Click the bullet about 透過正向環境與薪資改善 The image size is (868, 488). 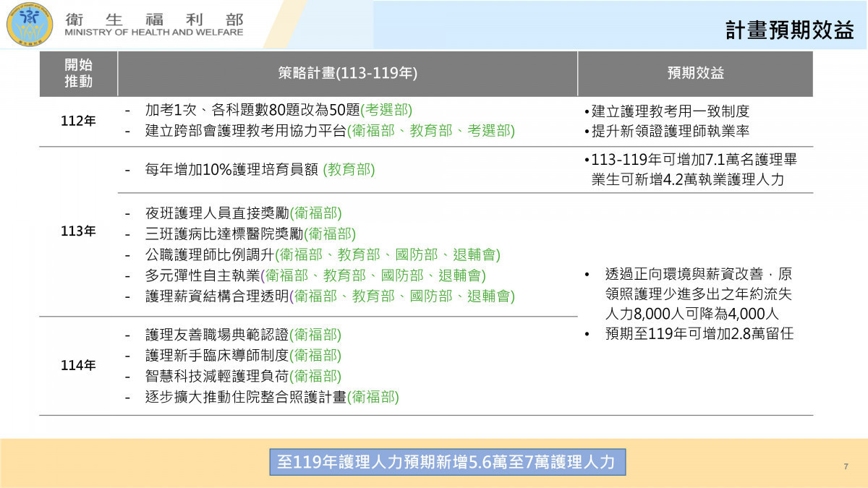point(690,294)
